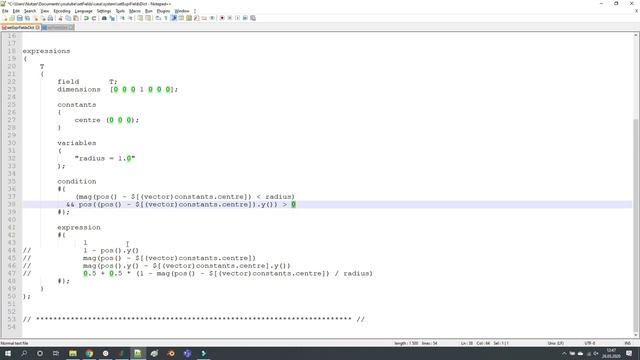Open the Settings menu
This screenshot has height=360, width=640.
pyautogui.click(x=104, y=11)
